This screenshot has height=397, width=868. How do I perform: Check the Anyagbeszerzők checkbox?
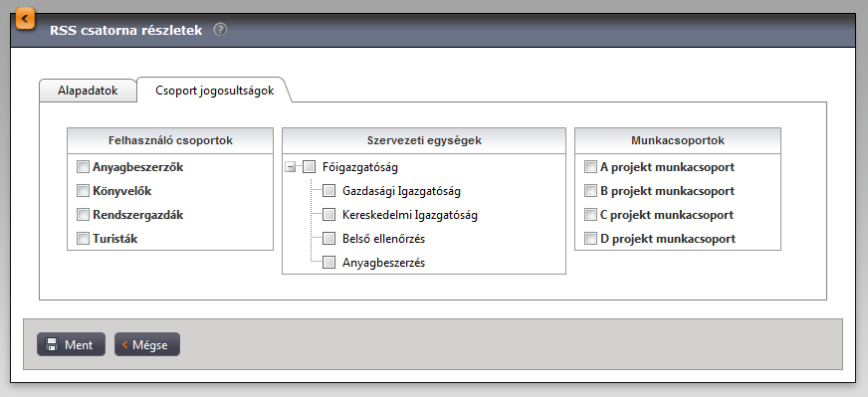(83, 167)
